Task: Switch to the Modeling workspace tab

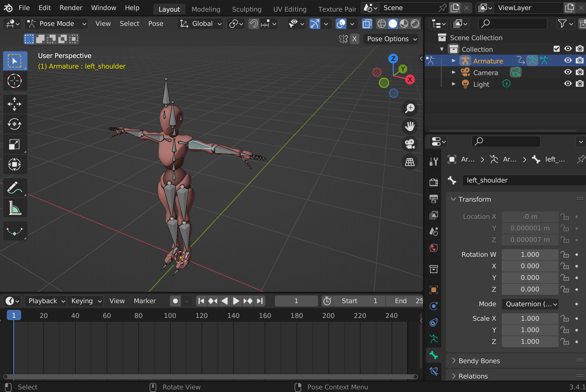Action: pyautogui.click(x=206, y=9)
